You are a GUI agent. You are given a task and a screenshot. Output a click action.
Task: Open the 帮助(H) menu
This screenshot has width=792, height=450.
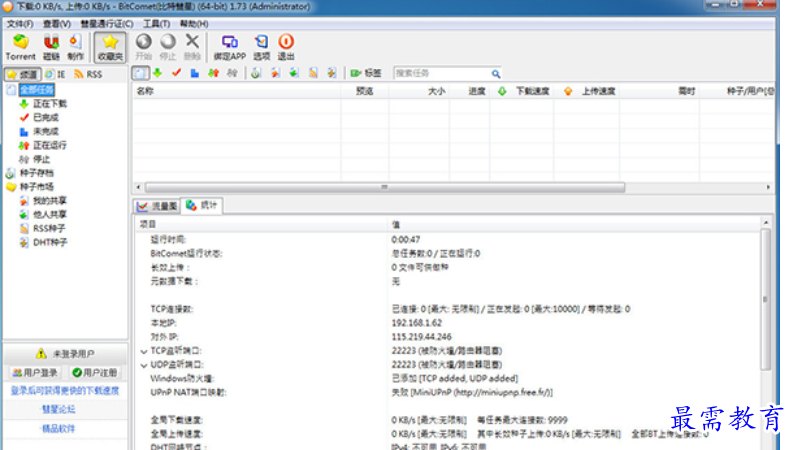click(x=194, y=24)
